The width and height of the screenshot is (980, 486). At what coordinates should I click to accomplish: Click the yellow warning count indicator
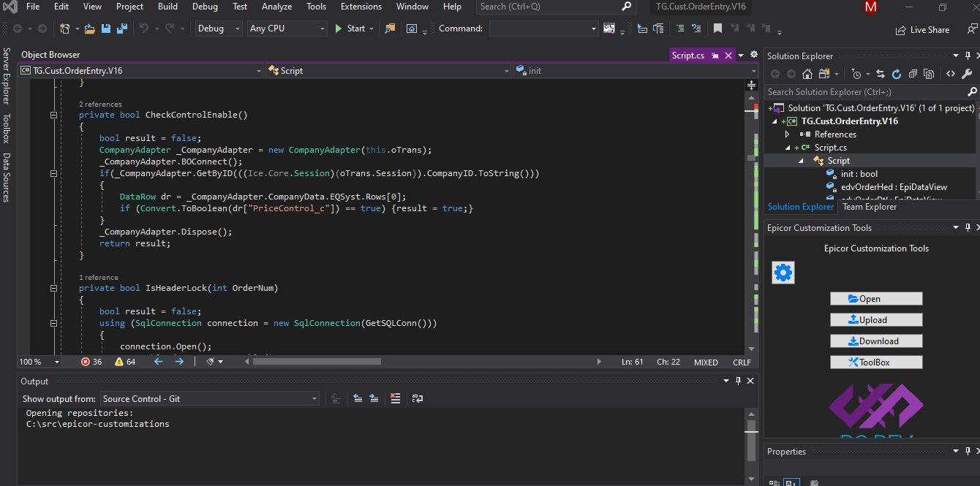125,362
